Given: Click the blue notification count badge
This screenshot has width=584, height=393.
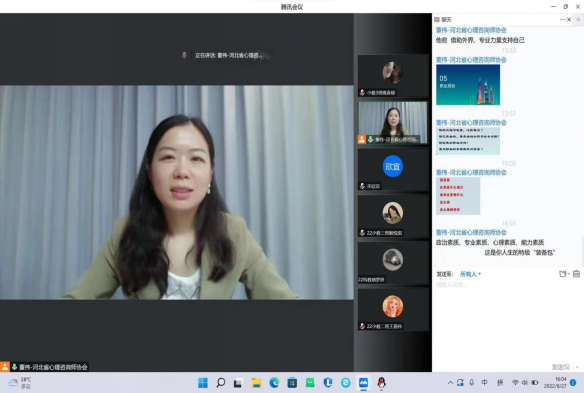Looking at the screenshot, I should coord(573,383).
